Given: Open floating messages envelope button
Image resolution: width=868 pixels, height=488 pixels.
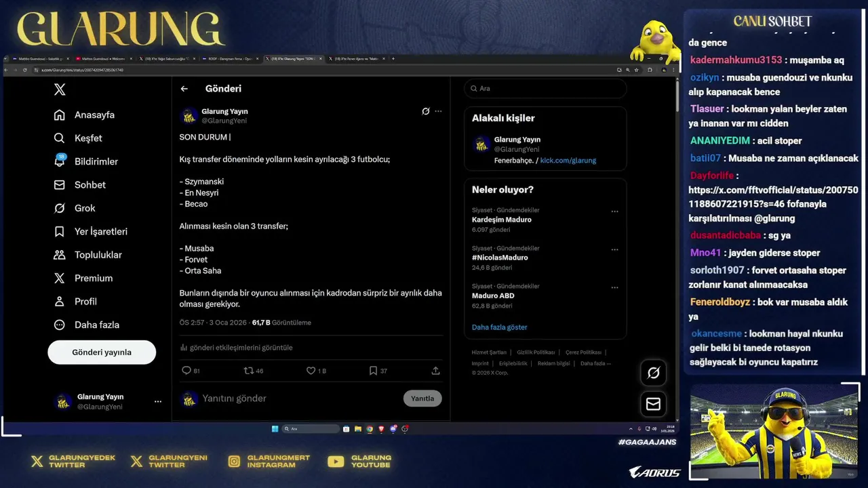Looking at the screenshot, I should pos(654,404).
